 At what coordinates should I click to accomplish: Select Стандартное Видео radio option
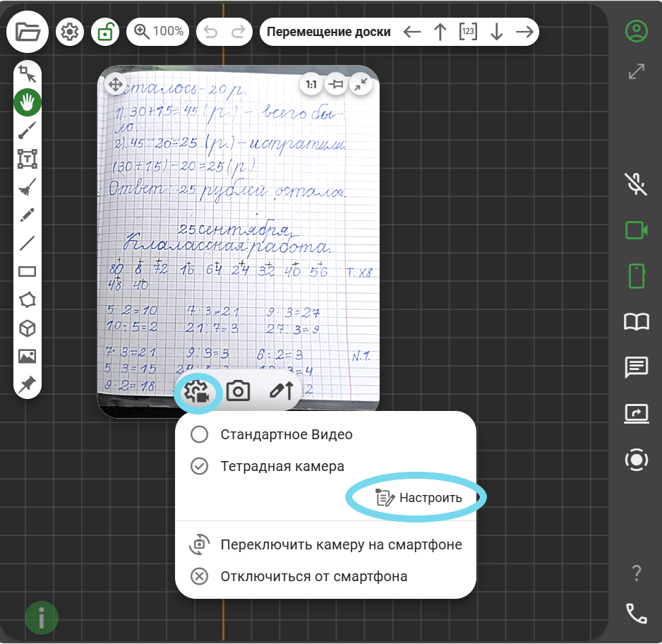[200, 434]
